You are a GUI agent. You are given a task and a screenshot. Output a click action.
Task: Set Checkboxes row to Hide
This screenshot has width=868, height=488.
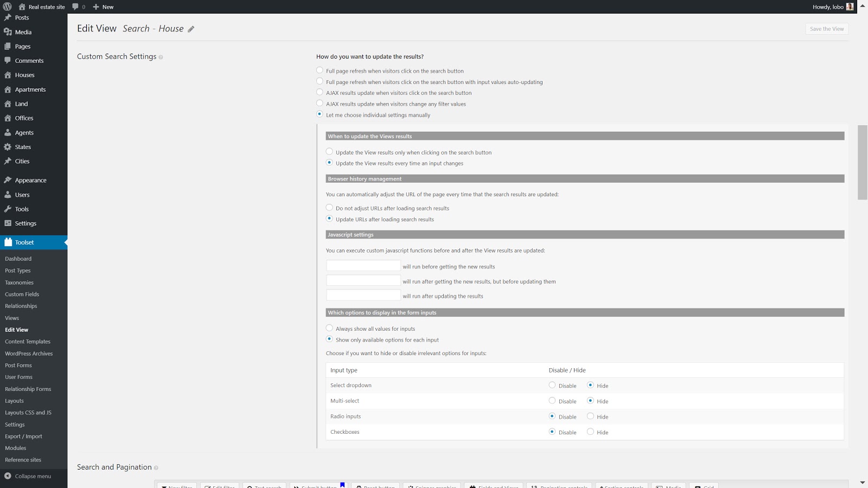(590, 432)
